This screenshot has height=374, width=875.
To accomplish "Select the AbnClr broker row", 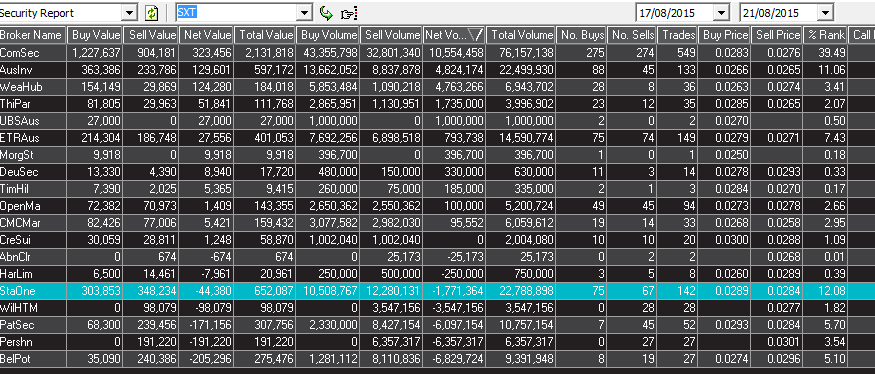I will point(438,257).
